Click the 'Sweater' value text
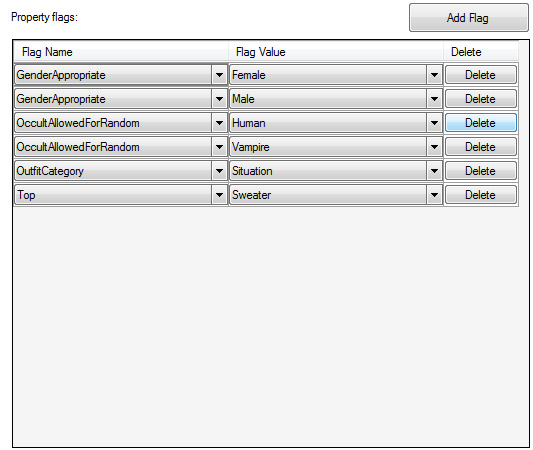 click(251, 195)
